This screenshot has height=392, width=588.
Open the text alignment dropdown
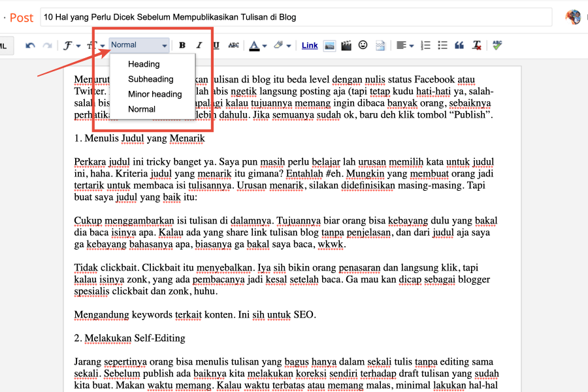(x=405, y=45)
